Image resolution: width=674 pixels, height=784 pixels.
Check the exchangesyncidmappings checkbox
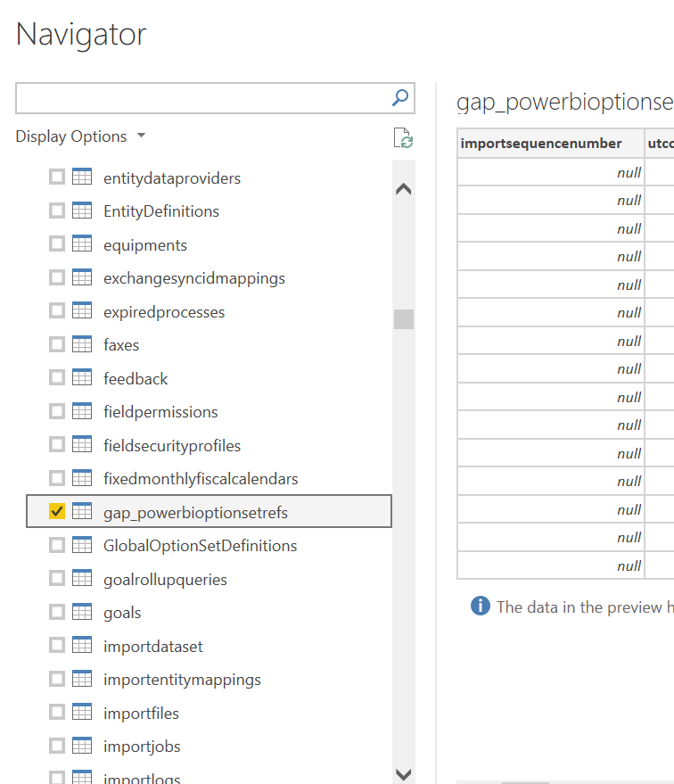click(57, 277)
